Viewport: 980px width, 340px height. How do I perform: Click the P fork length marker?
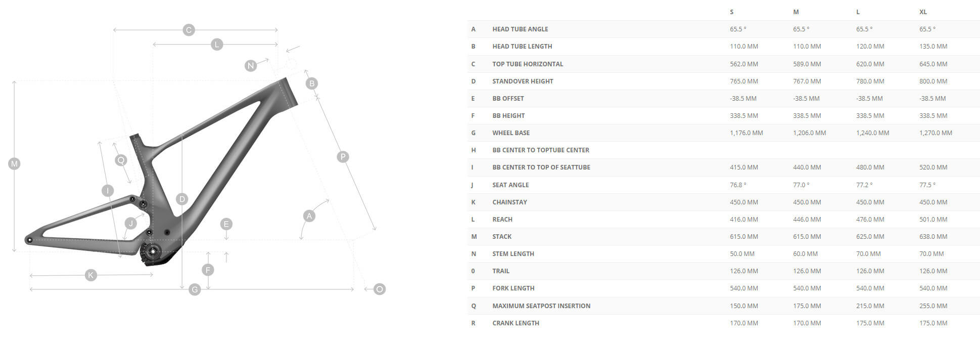click(x=343, y=157)
